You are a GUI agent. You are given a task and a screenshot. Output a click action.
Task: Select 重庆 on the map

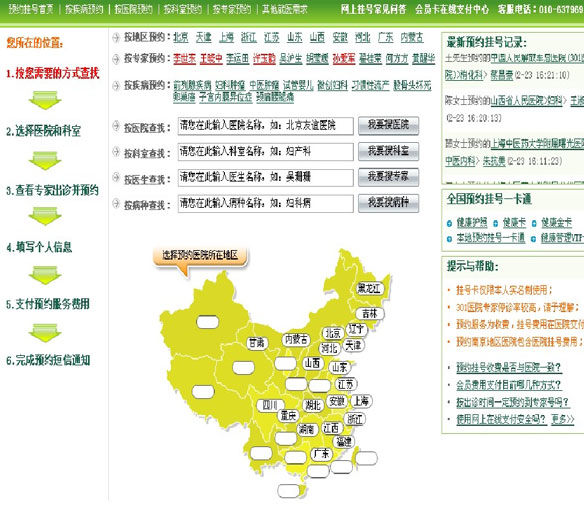pyautogui.click(x=288, y=416)
